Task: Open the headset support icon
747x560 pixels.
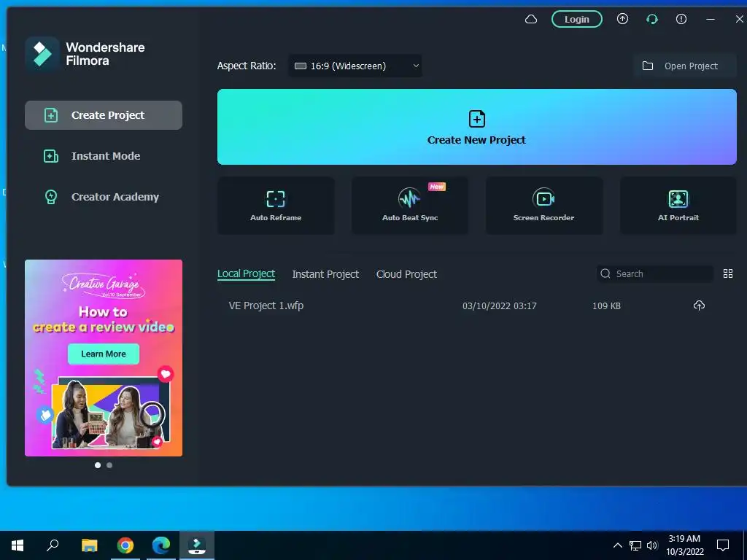Action: [x=652, y=19]
